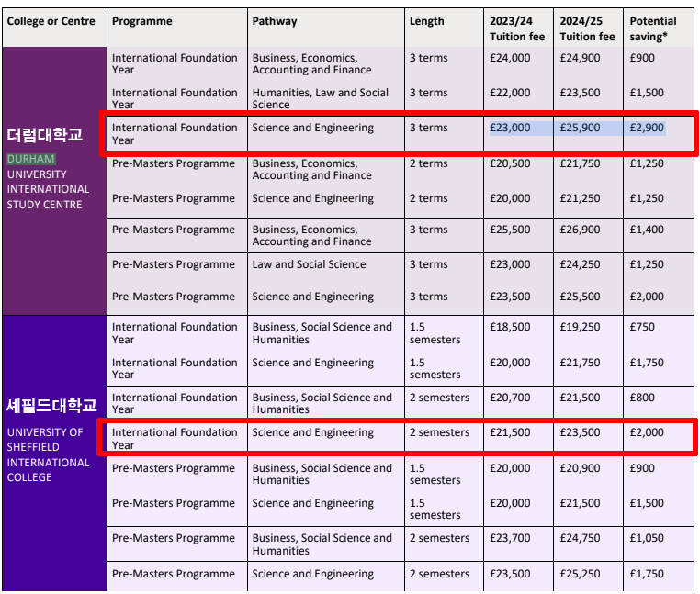Click 'Business, Social Science and Humanities' in £750 row
The height and width of the screenshot is (594, 700).
(x=322, y=333)
